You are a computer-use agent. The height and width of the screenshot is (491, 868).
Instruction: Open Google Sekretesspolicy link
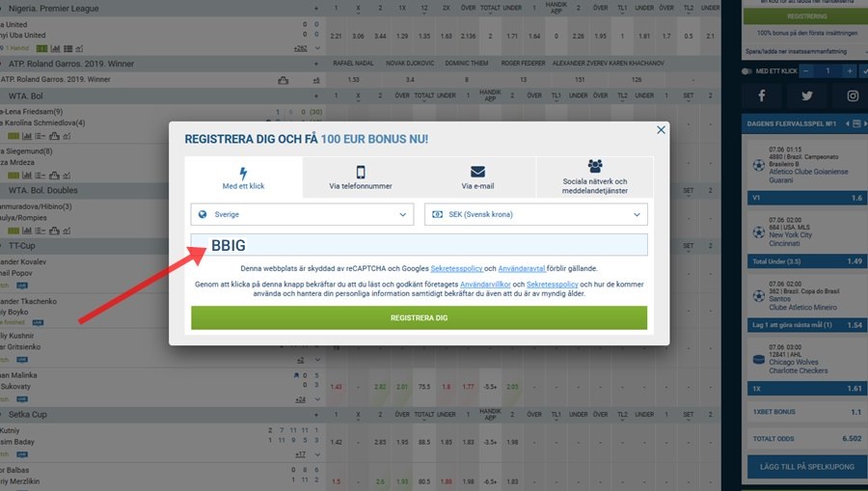(x=457, y=268)
